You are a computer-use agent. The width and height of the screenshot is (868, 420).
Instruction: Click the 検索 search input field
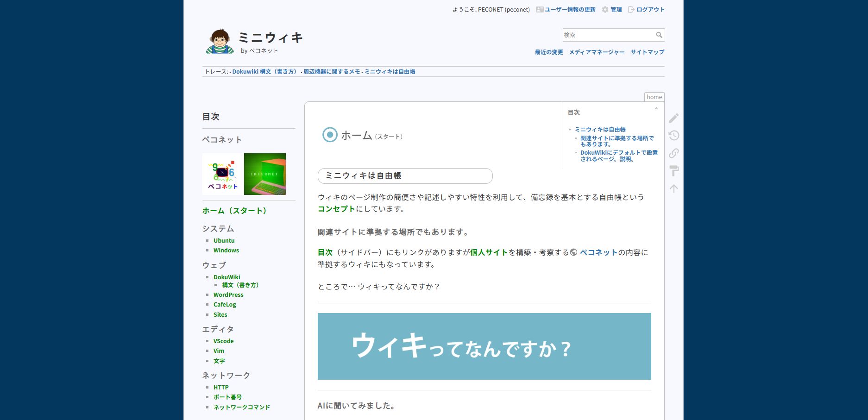608,35
